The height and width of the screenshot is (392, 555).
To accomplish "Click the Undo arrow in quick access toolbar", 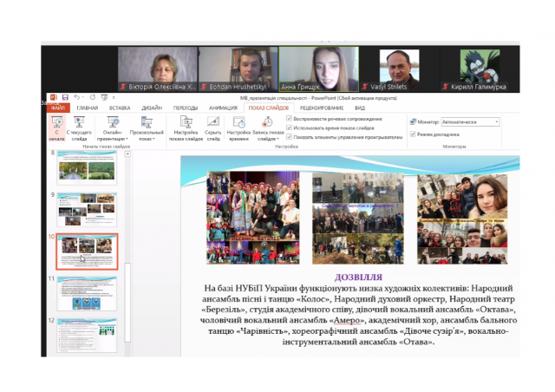I will (77, 97).
